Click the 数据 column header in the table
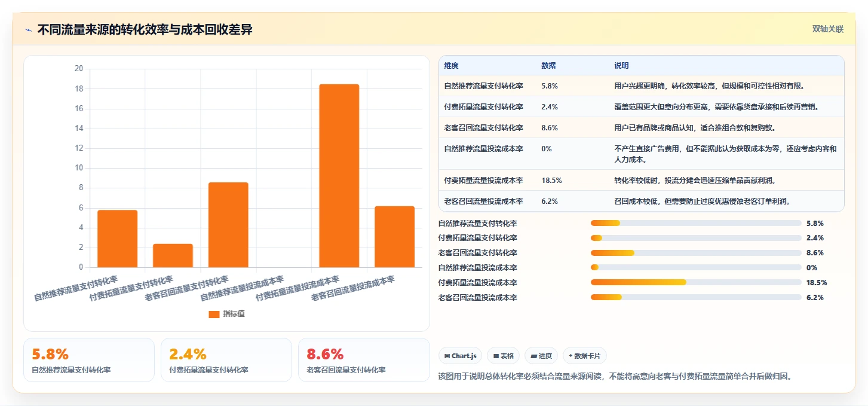 coord(548,66)
